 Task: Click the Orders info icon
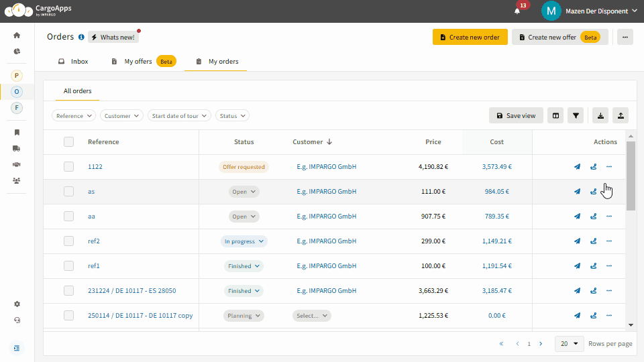click(81, 37)
